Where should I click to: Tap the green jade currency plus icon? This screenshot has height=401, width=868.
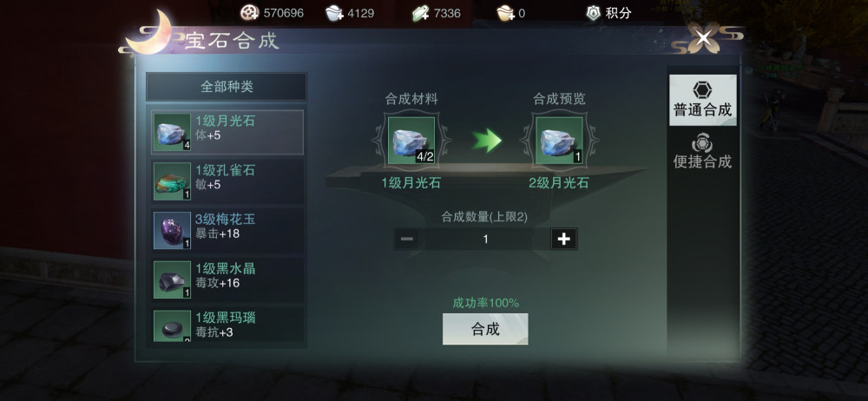coord(421,13)
